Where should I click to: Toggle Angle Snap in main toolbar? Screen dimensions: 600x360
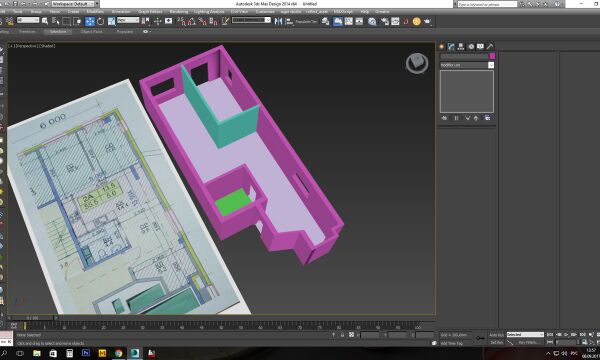[x=192, y=21]
